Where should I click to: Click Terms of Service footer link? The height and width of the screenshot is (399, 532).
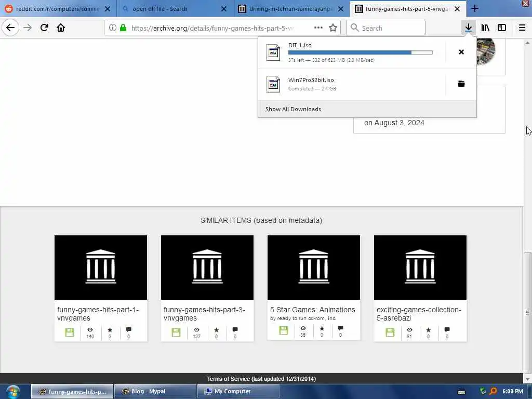coord(261,379)
